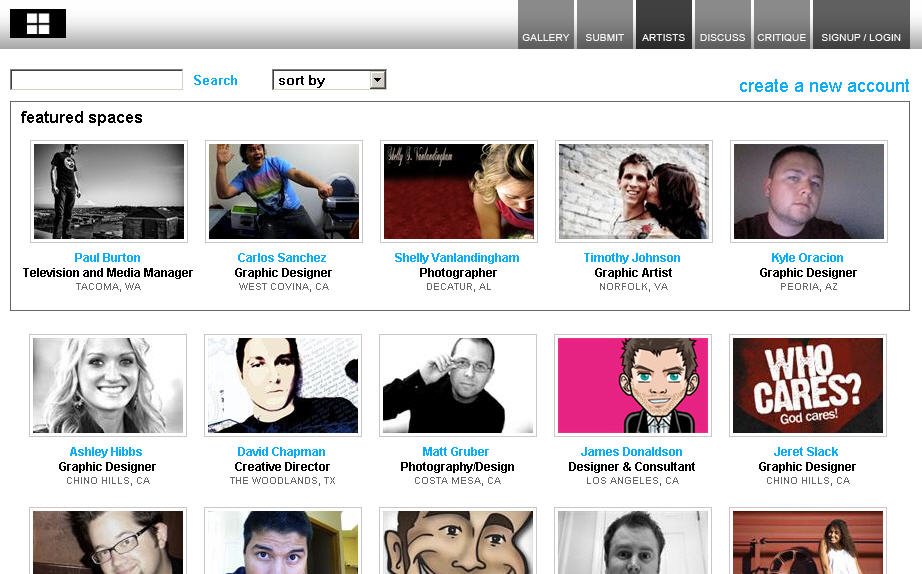Click the 'NORFOLK, VA' location text

(633, 287)
